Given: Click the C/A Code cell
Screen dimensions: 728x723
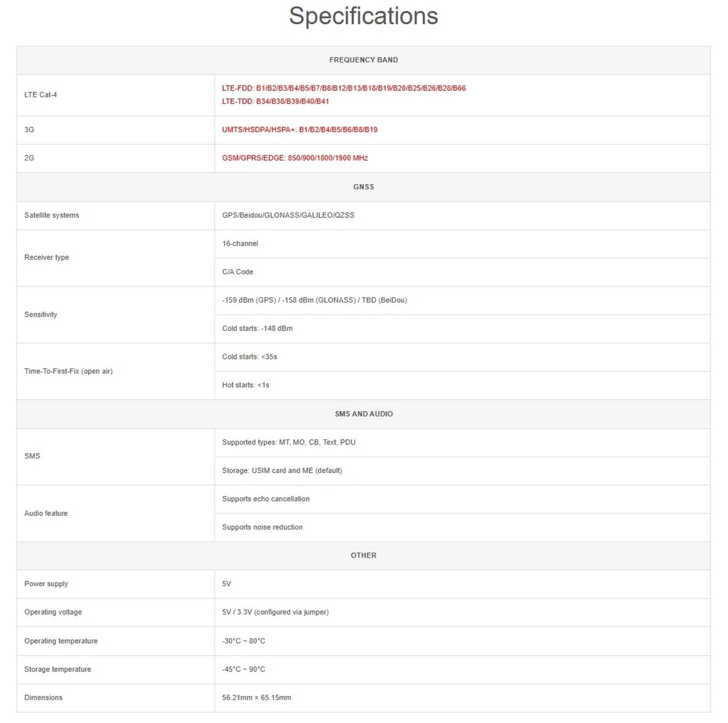Looking at the screenshot, I should (238, 272).
